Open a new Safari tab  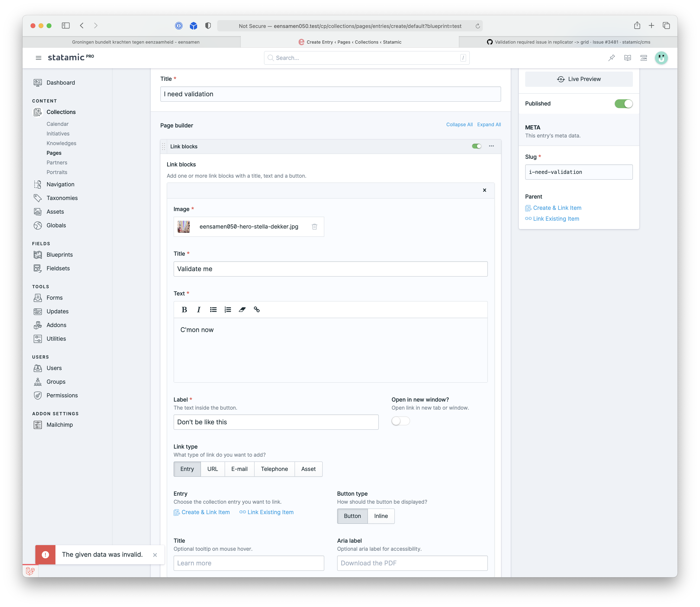[x=651, y=25]
